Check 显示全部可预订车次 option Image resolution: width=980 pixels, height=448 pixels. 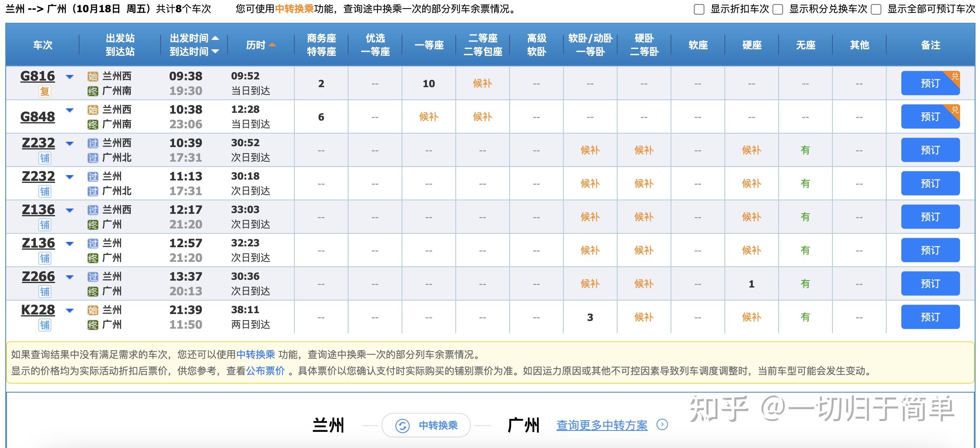coord(876,9)
